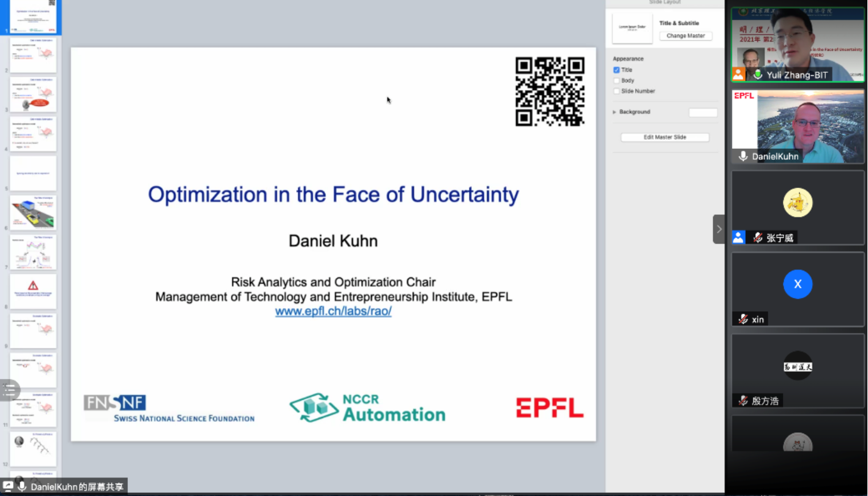
Task: Open the www.epfl.ch/labs/rao/ link
Action: (x=333, y=311)
